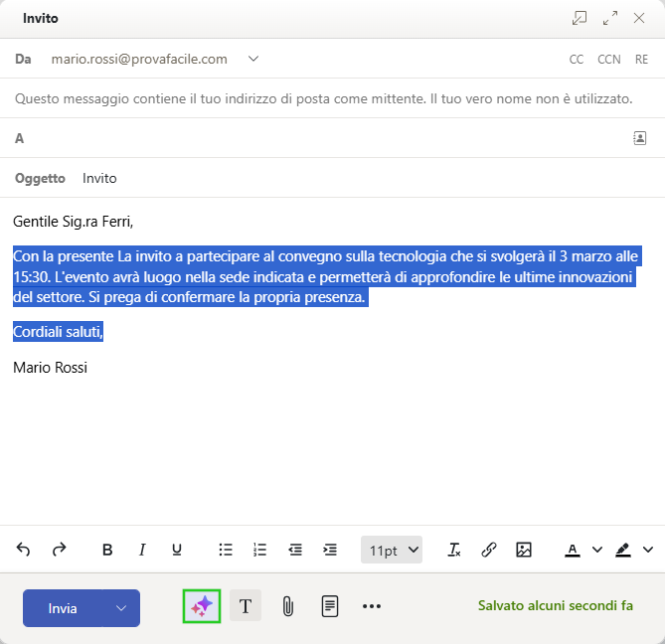Decrease the paragraph indent

coord(295,550)
